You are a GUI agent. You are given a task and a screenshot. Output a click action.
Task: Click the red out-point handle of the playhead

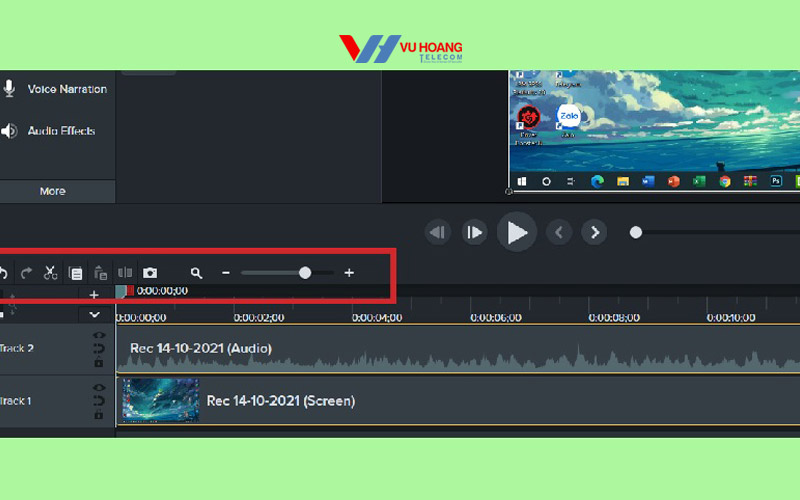[130, 290]
